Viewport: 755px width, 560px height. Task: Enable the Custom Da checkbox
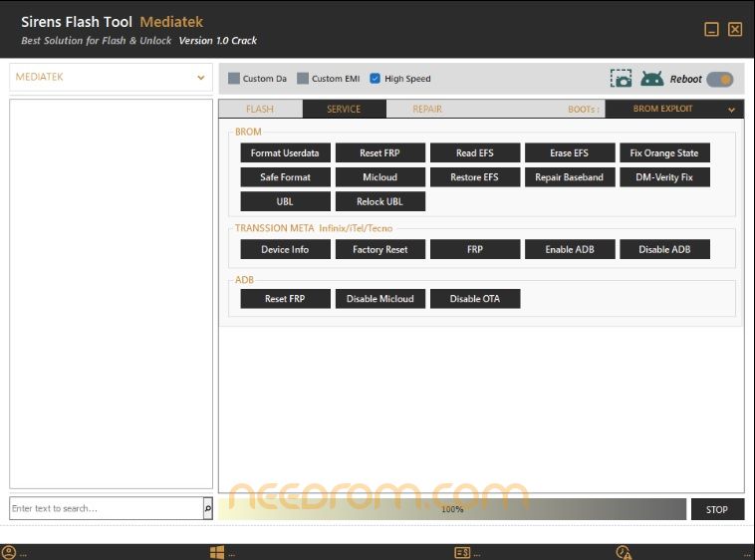point(234,79)
